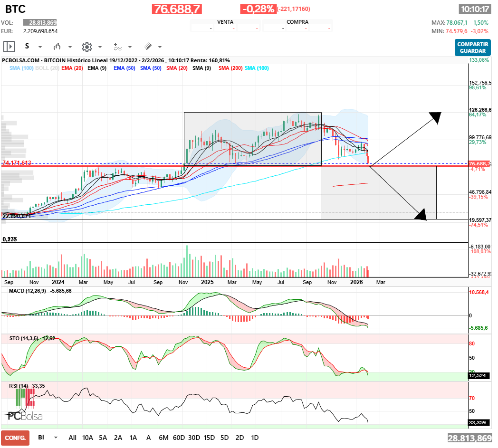Click the chart settings gear icon

pos(86,47)
